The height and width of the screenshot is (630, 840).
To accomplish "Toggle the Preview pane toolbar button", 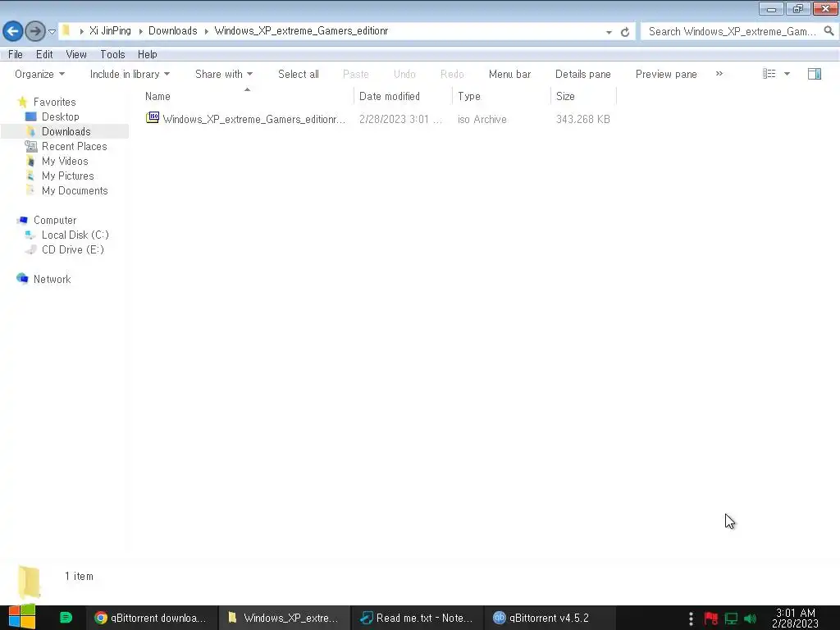I will pos(666,74).
